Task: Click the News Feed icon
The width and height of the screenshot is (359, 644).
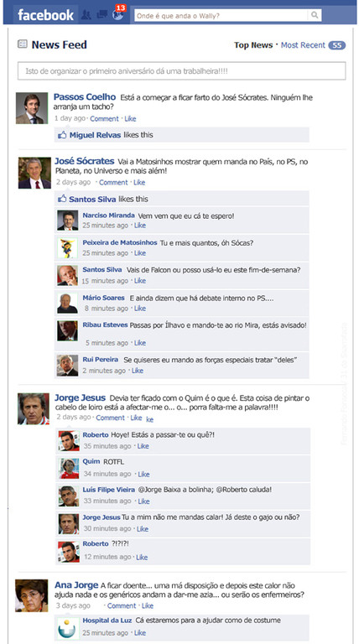Action: point(22,44)
